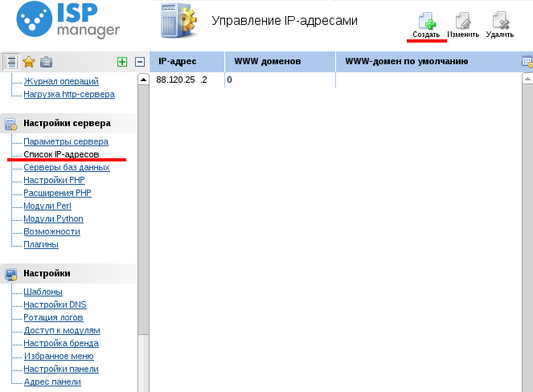Open Ротация логов link

point(53,317)
